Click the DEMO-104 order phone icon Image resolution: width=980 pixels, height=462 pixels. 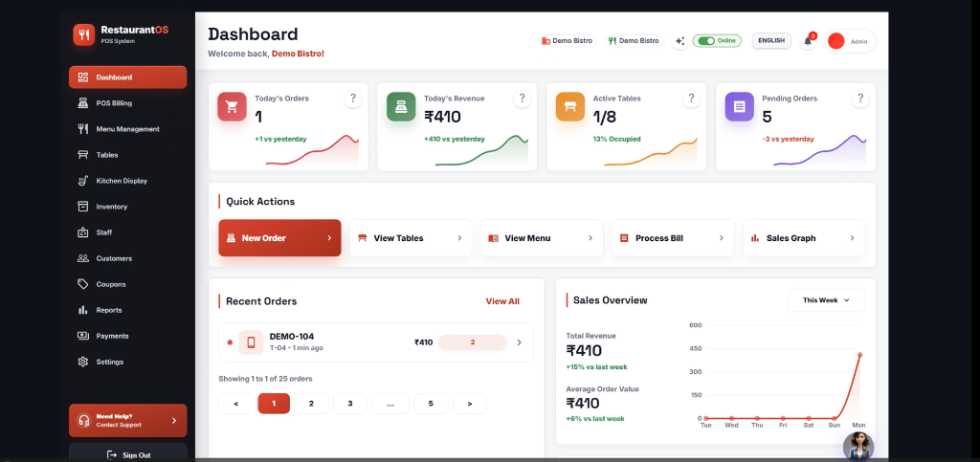click(x=252, y=342)
